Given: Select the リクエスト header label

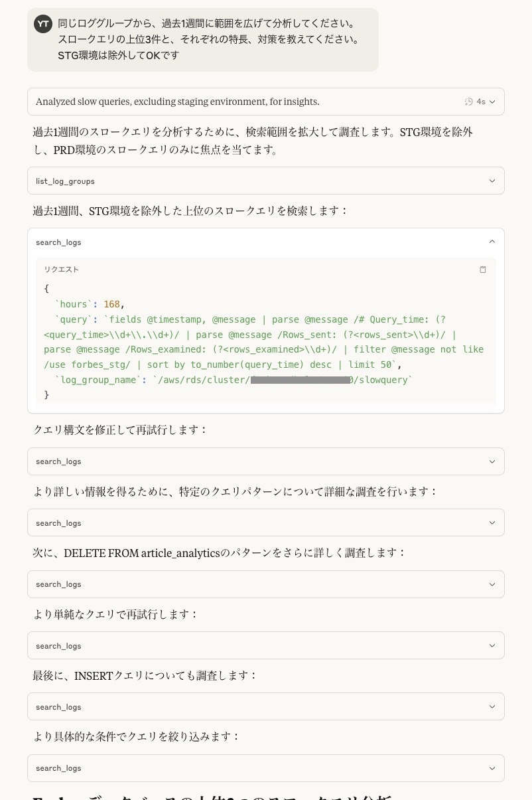Looking at the screenshot, I should tap(61, 270).
